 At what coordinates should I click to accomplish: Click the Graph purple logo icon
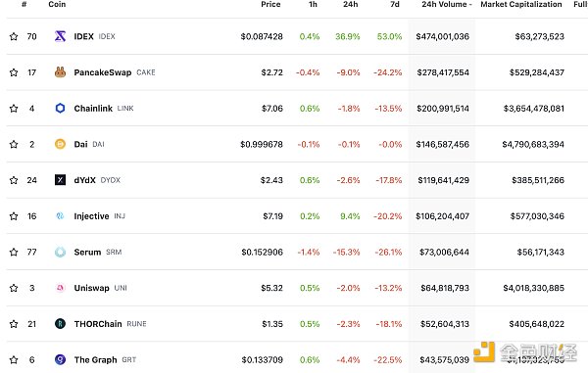pyautogui.click(x=60, y=359)
